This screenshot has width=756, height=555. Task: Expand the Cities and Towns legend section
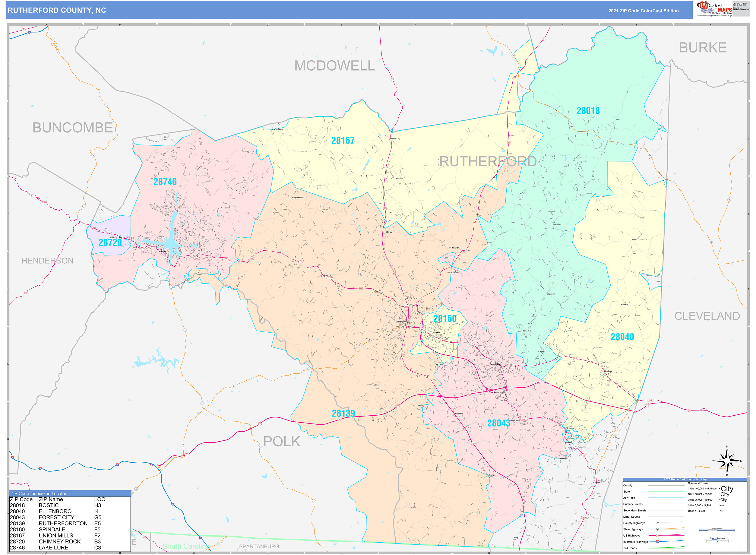click(x=698, y=483)
